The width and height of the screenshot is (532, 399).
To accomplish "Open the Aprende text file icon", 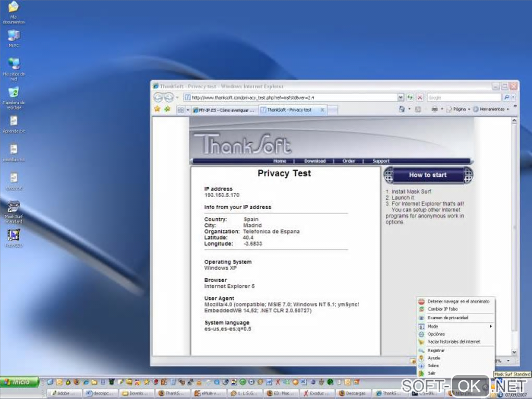I will point(14,124).
